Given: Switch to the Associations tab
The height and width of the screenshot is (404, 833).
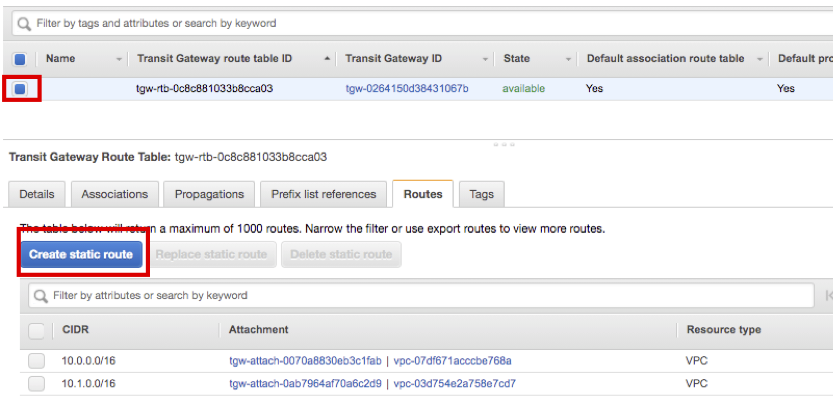Looking at the screenshot, I should coord(115,194).
